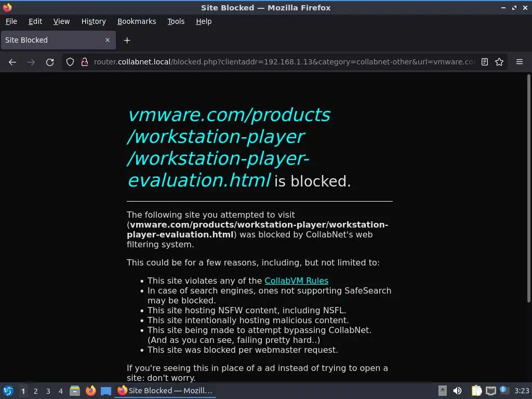
Task: Switch to workspace 2
Action: [36, 391]
